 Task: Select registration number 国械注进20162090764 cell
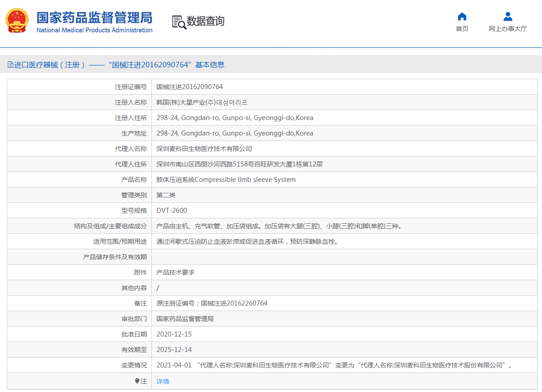190,87
